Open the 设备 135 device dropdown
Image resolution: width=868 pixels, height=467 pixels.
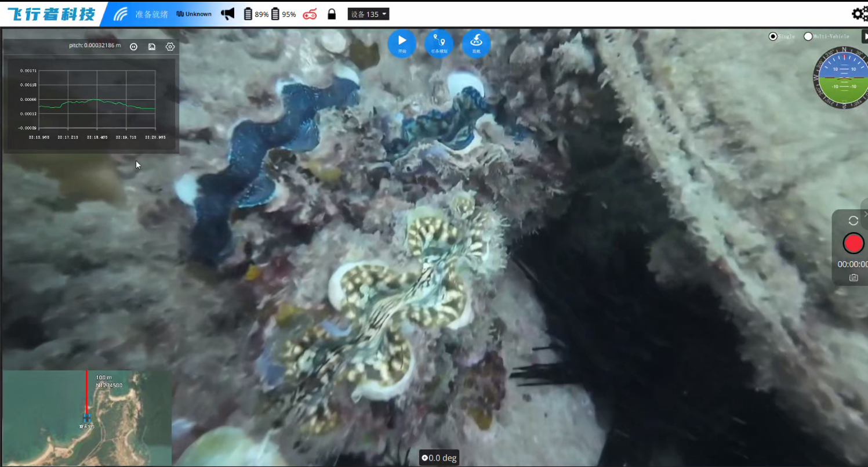pyautogui.click(x=368, y=14)
